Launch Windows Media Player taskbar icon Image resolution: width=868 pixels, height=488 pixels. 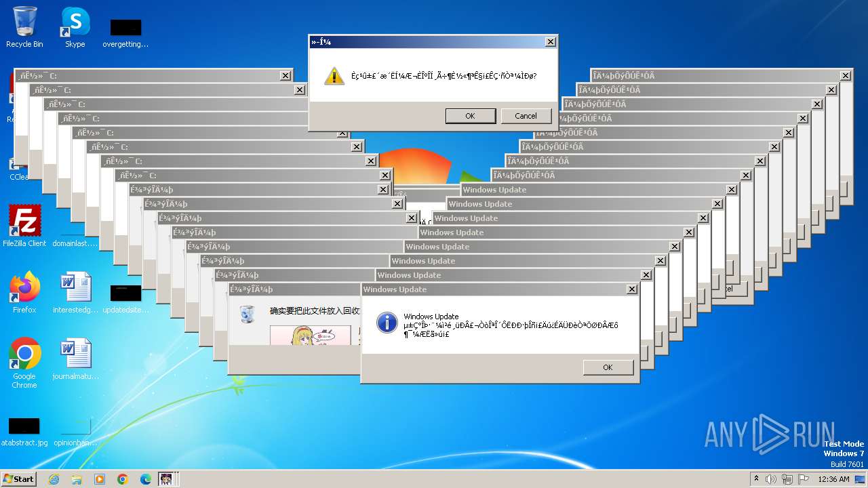click(100, 479)
